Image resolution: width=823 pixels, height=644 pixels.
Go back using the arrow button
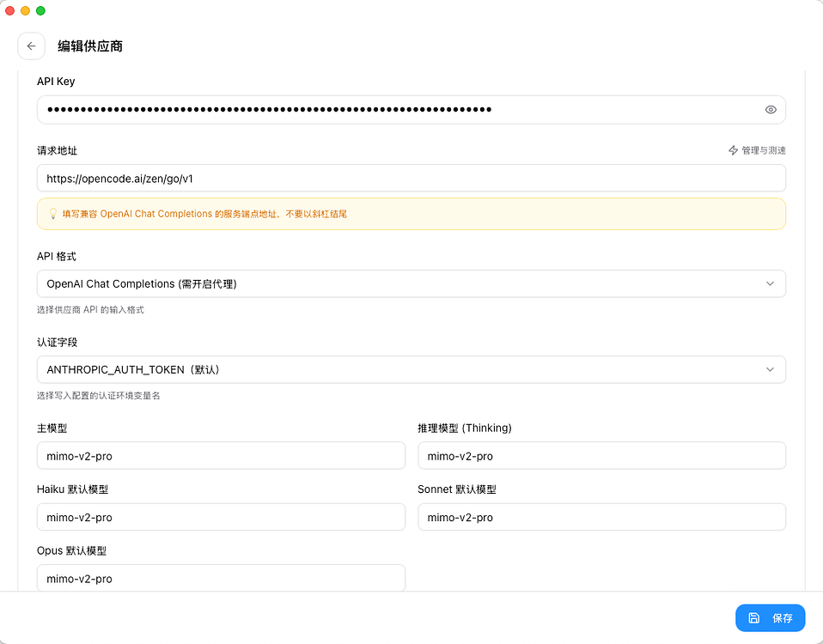[x=31, y=46]
